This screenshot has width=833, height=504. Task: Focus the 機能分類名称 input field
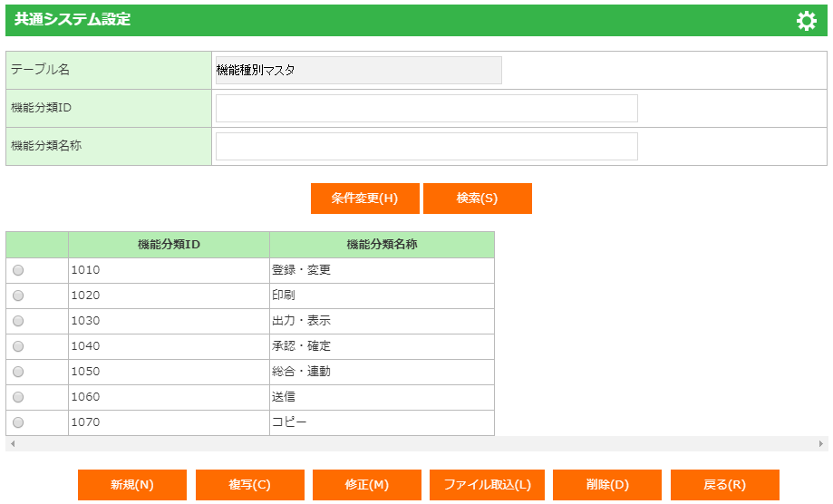click(x=427, y=147)
